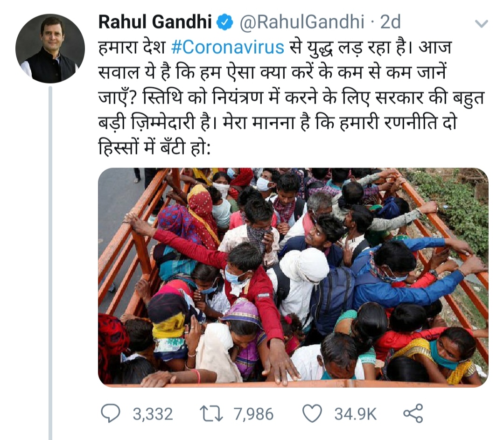
Task: Click the 2d timestamp
Action: click(x=391, y=22)
